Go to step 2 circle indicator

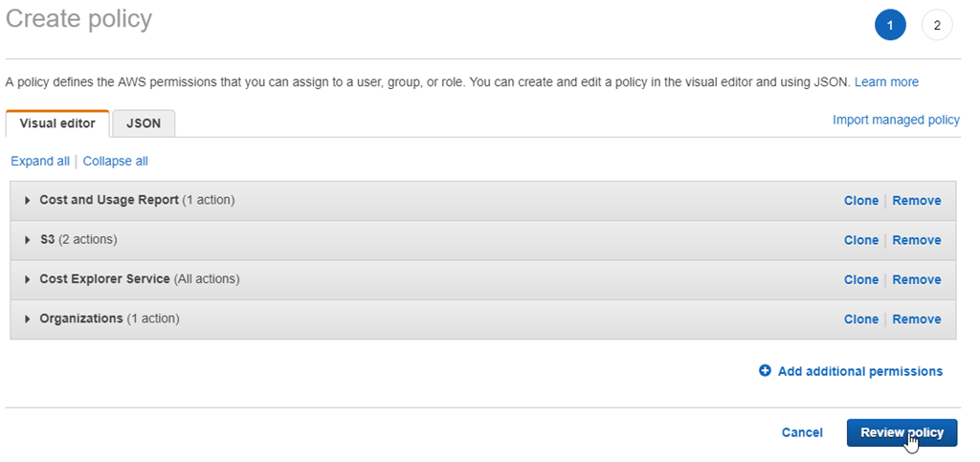click(937, 26)
